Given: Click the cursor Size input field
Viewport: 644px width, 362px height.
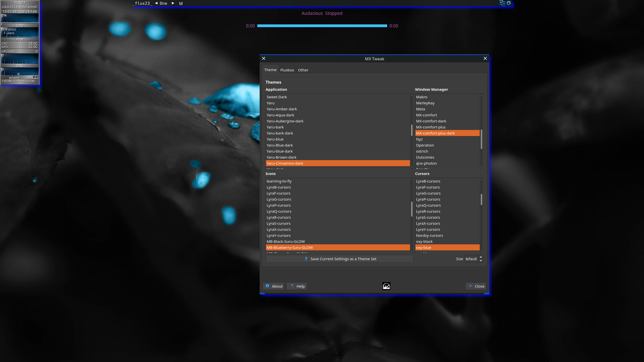Looking at the screenshot, I should (471, 259).
